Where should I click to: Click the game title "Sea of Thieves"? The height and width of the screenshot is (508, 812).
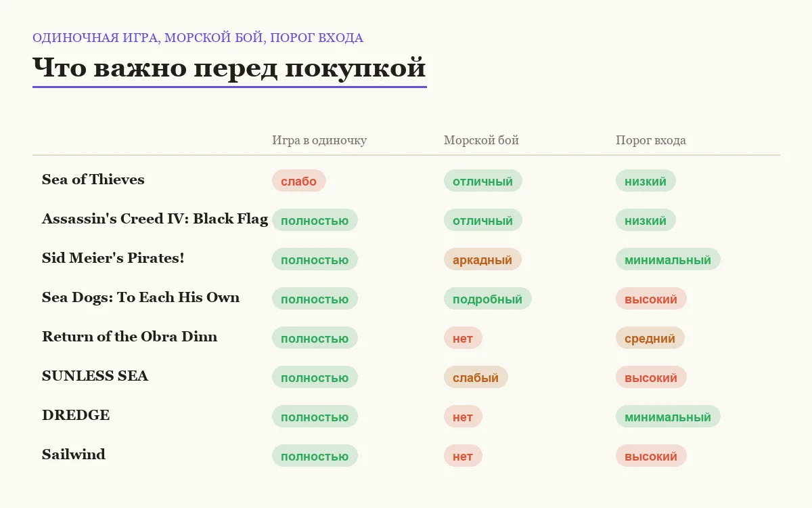pos(93,179)
